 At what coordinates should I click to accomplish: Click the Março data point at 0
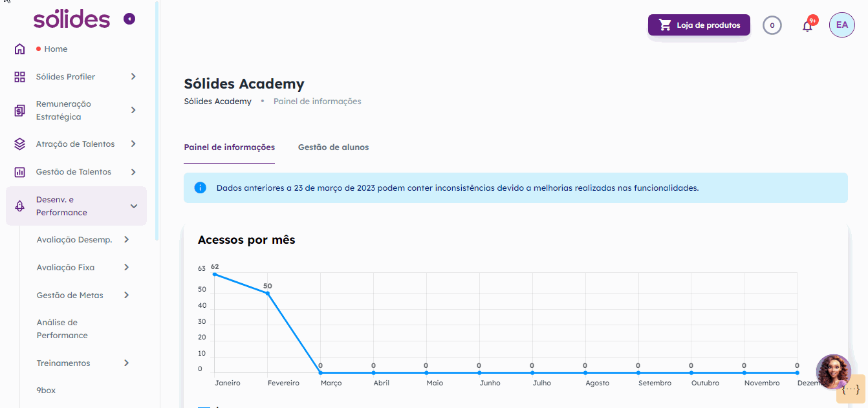pyautogui.click(x=320, y=373)
